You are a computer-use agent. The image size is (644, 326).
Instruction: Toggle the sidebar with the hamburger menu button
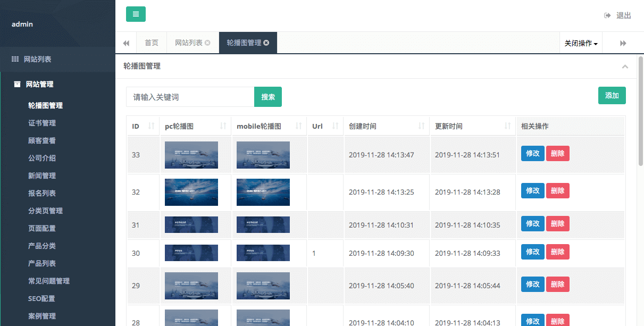pos(136,14)
